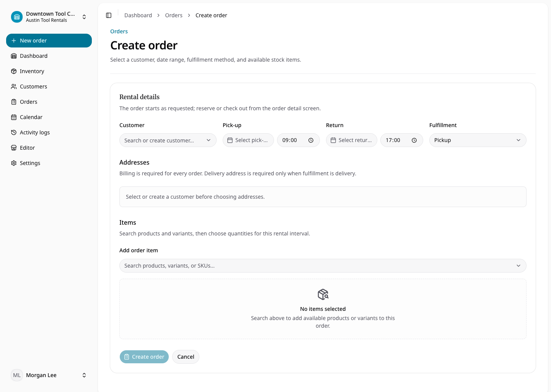Click the New order button
The width and height of the screenshot is (551, 392).
[49, 41]
